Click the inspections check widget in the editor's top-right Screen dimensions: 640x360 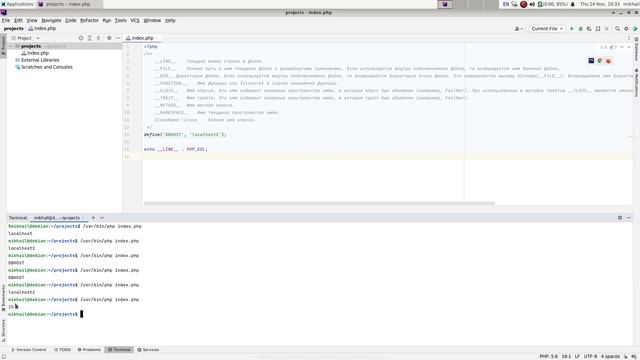coord(608,47)
